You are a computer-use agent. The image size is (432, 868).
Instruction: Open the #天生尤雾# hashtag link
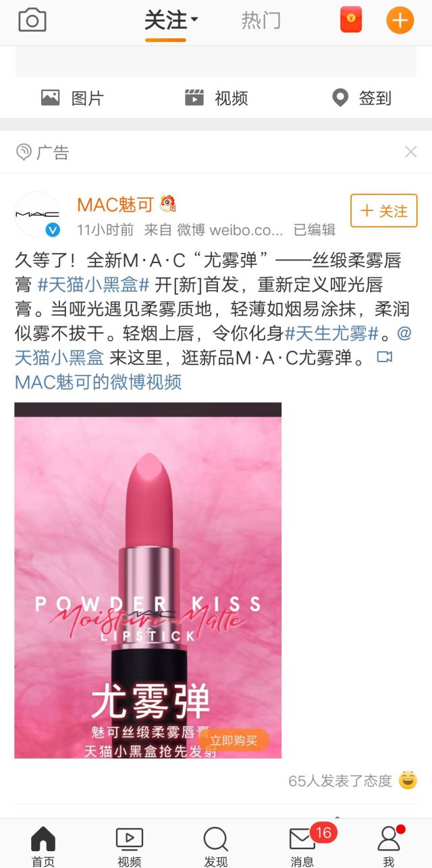click(x=331, y=333)
